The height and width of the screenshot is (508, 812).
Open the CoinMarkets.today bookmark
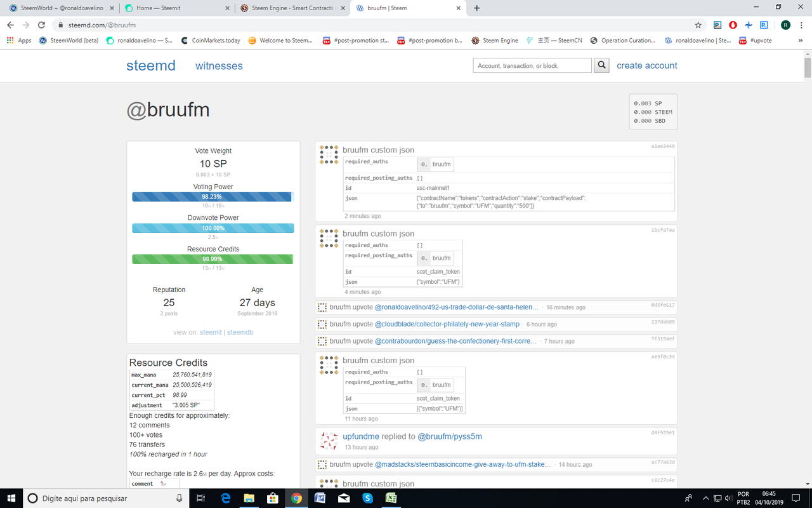(210, 40)
